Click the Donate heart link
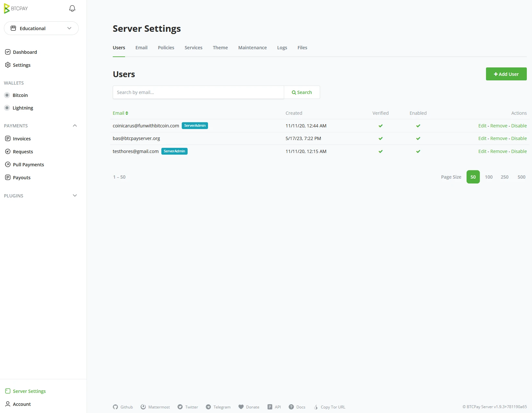This screenshot has width=532, height=413. 249,407
